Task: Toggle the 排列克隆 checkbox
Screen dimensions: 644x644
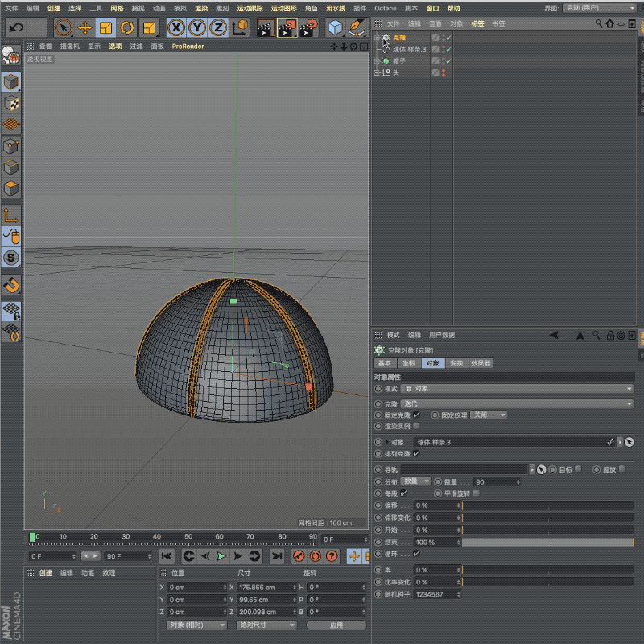Action: (x=416, y=453)
